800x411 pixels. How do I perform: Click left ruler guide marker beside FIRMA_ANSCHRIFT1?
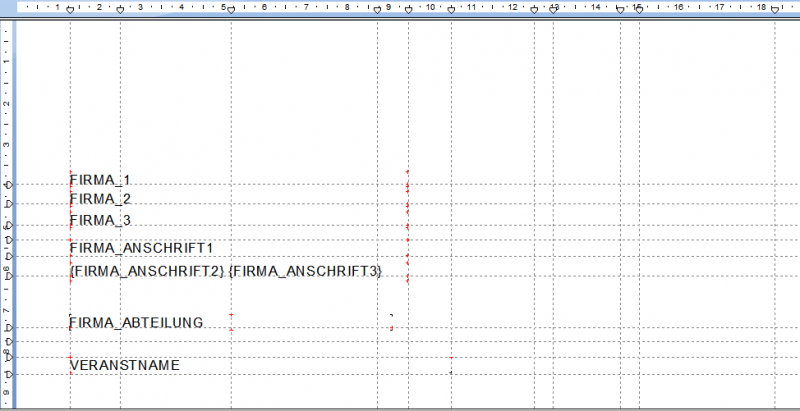[9, 254]
